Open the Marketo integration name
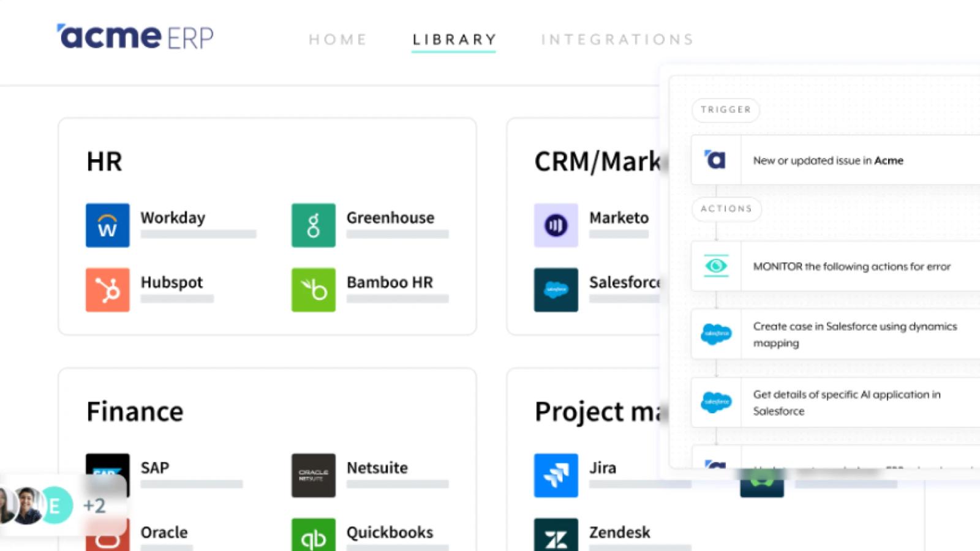Screen dimensions: 980x551 (619, 218)
